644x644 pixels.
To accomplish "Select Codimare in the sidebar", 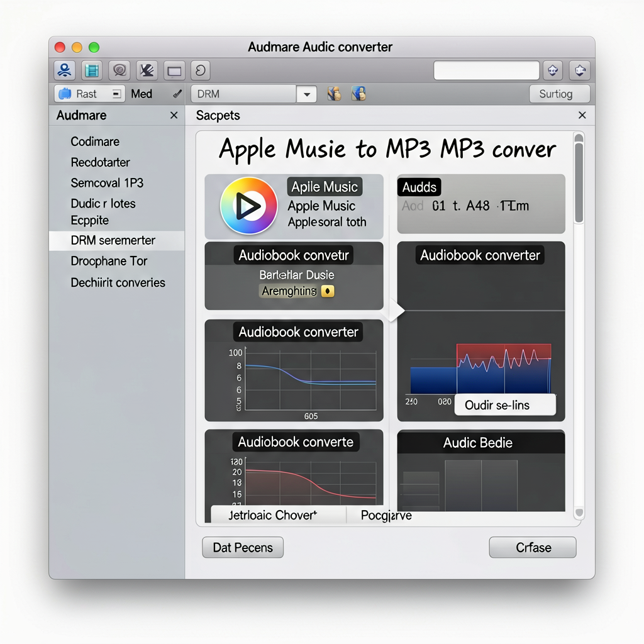I will 96,142.
